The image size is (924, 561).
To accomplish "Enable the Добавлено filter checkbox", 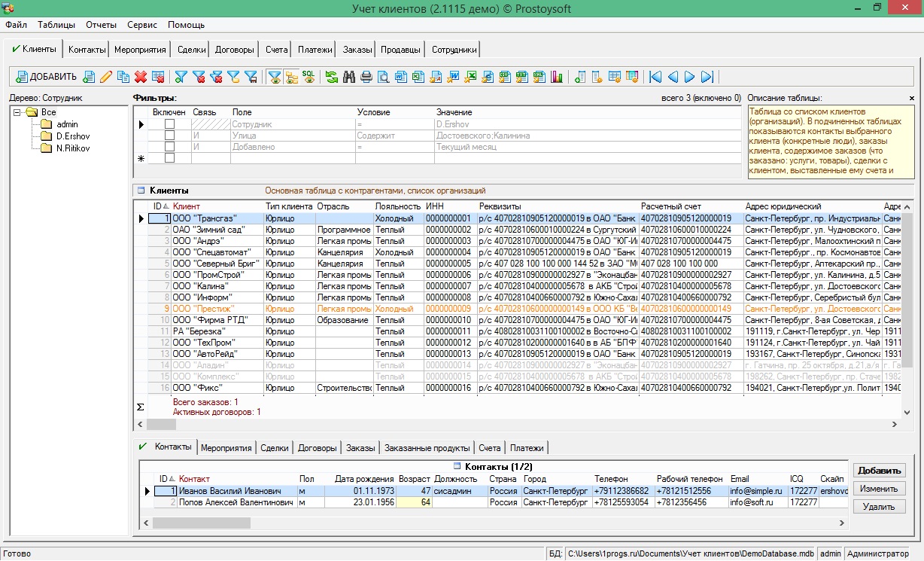I will coord(169,147).
